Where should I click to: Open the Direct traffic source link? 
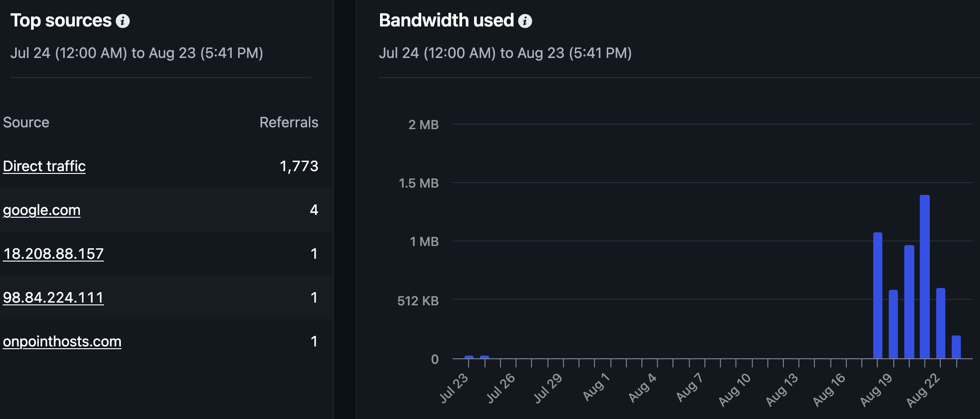point(44,166)
